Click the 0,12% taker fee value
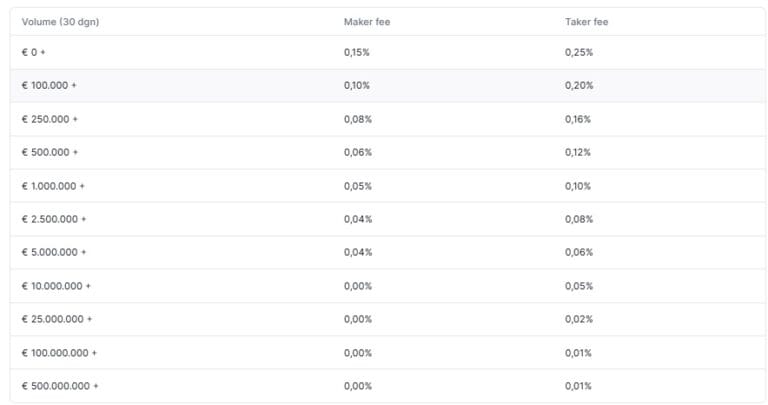This screenshot has width=768, height=405. 578,152
